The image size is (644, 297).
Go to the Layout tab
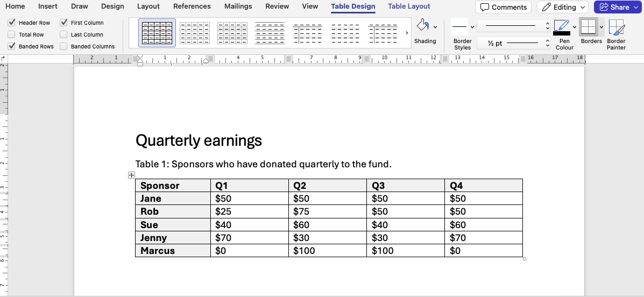point(148,6)
